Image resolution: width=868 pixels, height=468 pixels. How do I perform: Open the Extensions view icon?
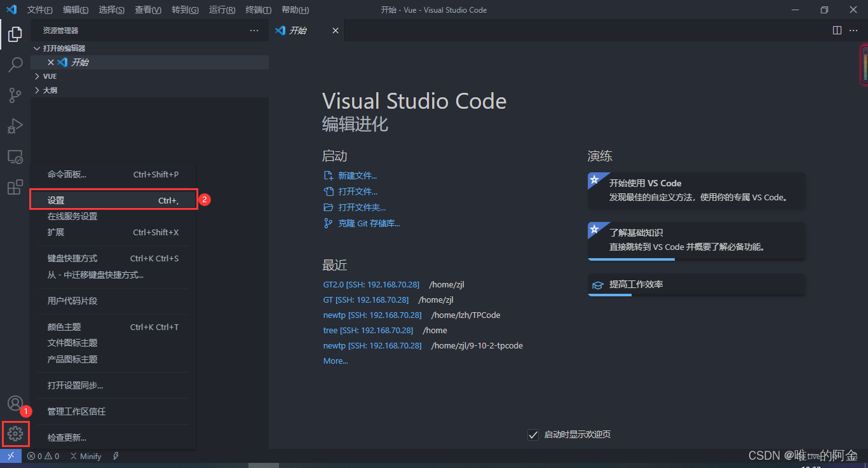click(x=15, y=187)
